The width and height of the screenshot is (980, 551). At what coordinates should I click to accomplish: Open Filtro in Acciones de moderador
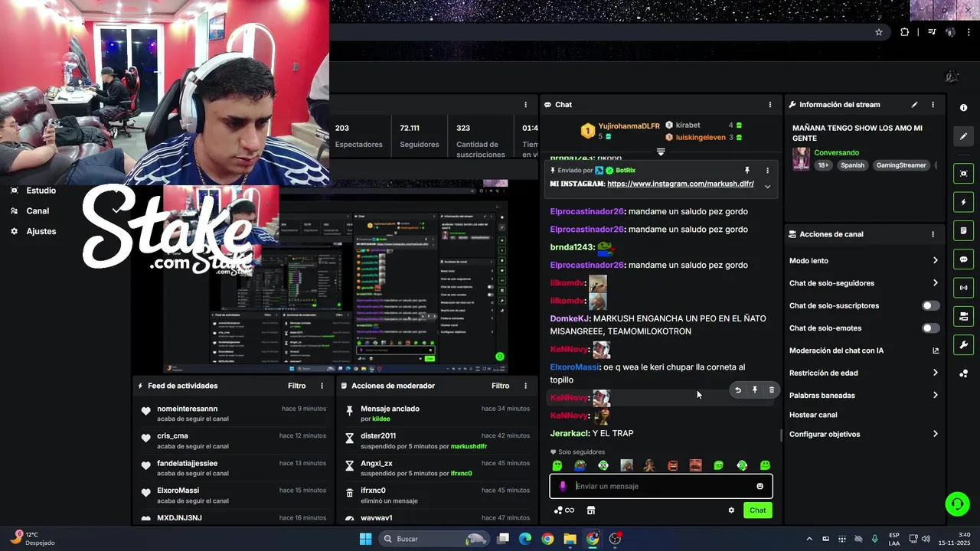[x=500, y=386]
